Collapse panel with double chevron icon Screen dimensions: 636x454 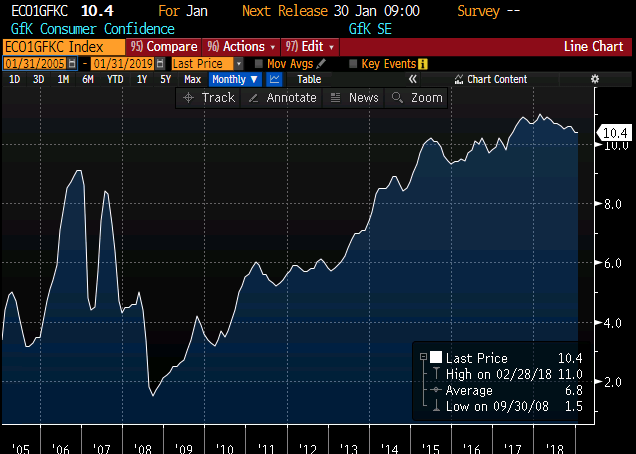[413, 79]
